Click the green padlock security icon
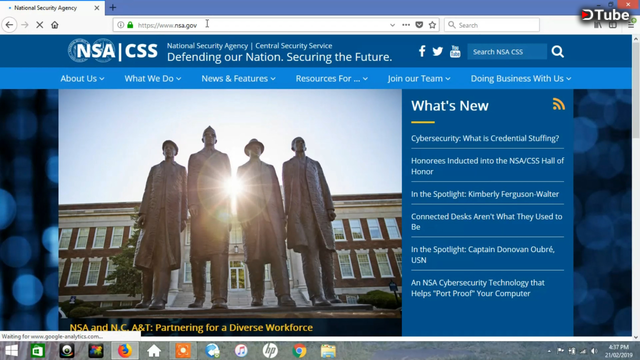This screenshot has width=640, height=360. coord(130,25)
